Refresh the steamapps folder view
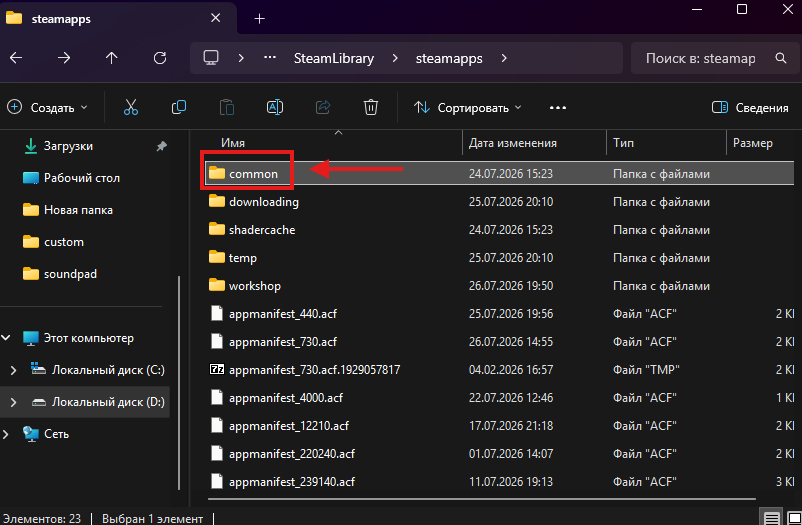802x525 pixels. coord(160,58)
